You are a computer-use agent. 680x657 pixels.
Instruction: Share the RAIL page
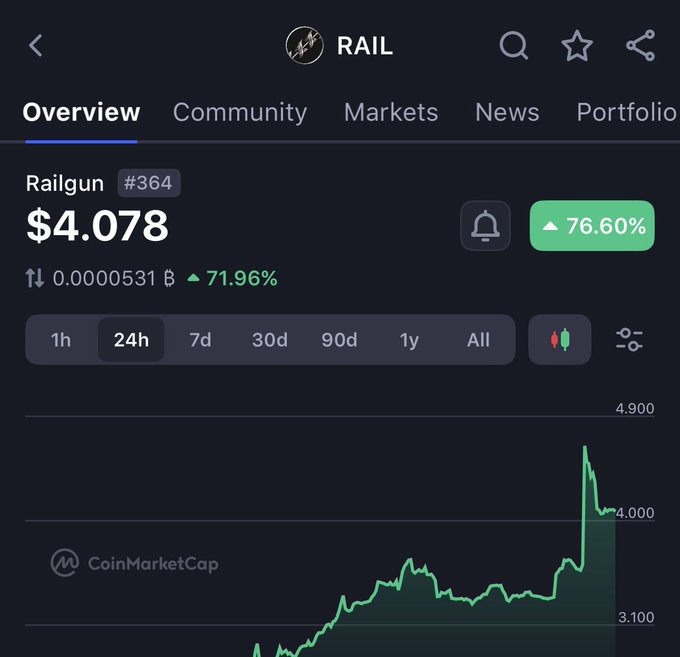(641, 45)
